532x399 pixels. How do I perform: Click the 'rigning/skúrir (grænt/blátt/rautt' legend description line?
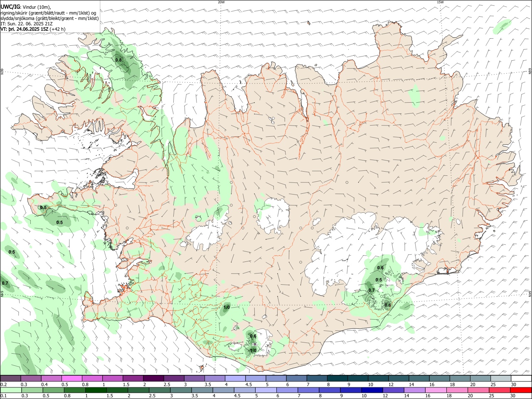click(x=49, y=12)
